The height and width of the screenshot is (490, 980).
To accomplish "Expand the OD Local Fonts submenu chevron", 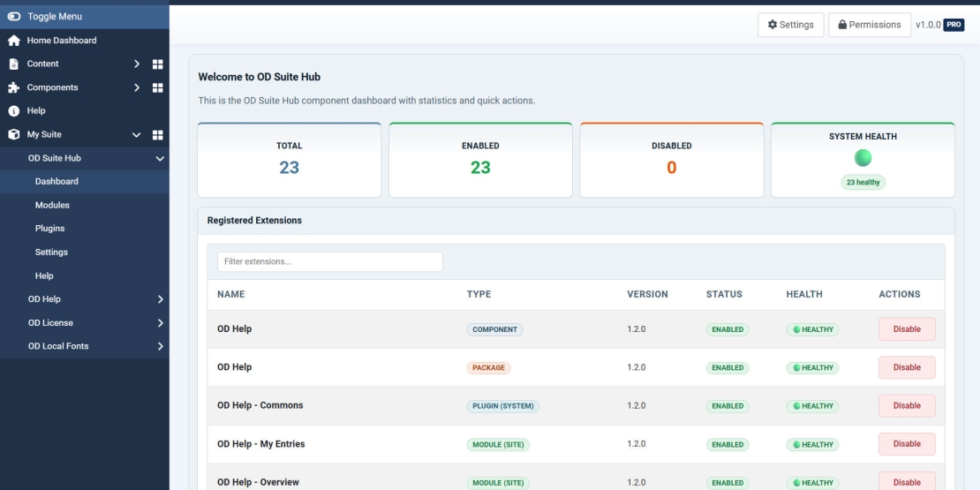I will (161, 346).
